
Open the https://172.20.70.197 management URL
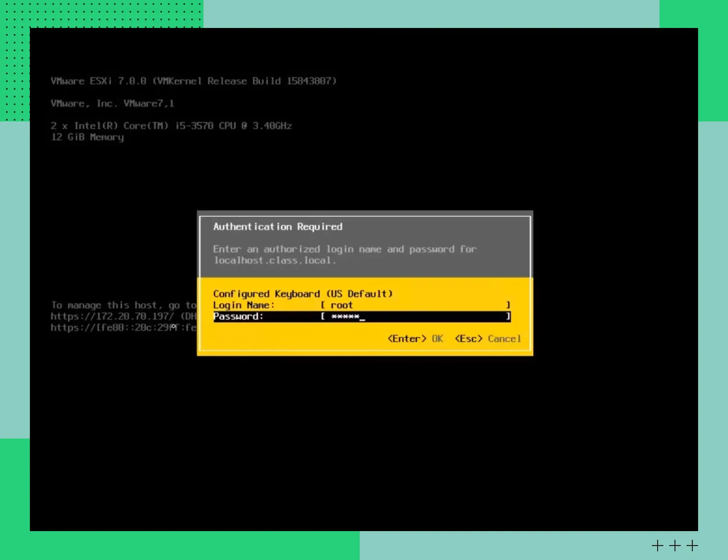[x=112, y=317]
